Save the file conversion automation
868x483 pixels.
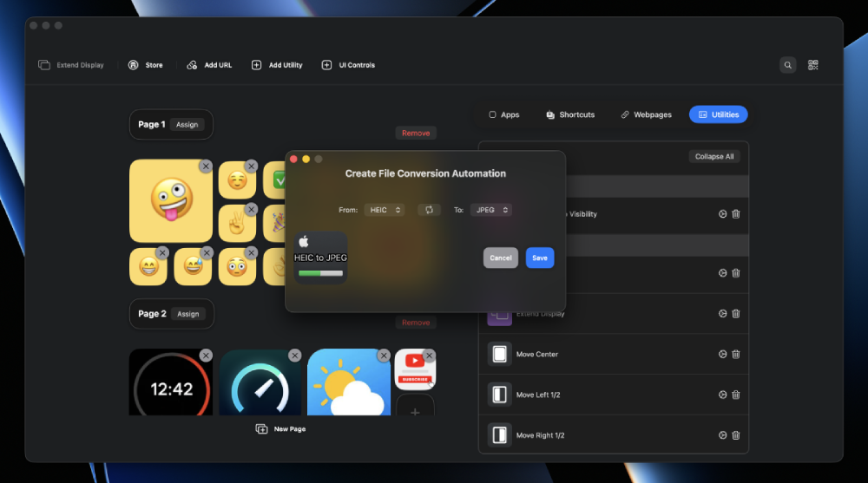(540, 258)
